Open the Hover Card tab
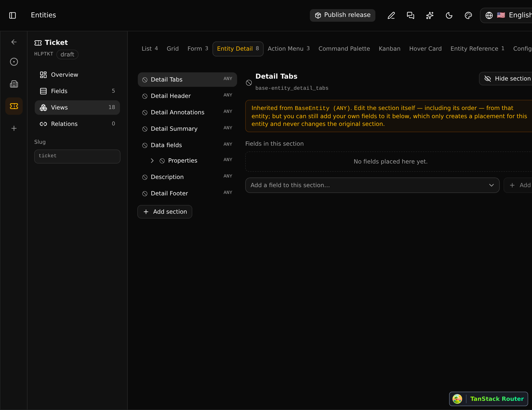 [425, 49]
